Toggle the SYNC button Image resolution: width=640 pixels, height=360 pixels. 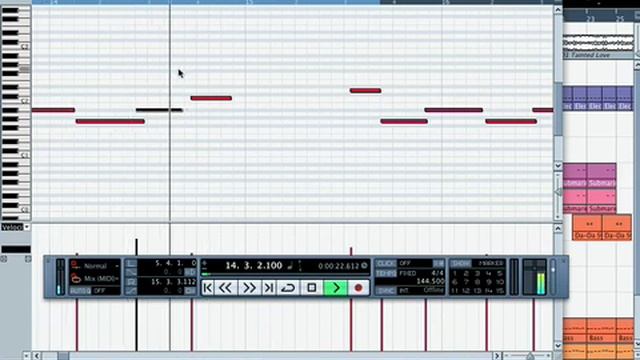tap(386, 291)
